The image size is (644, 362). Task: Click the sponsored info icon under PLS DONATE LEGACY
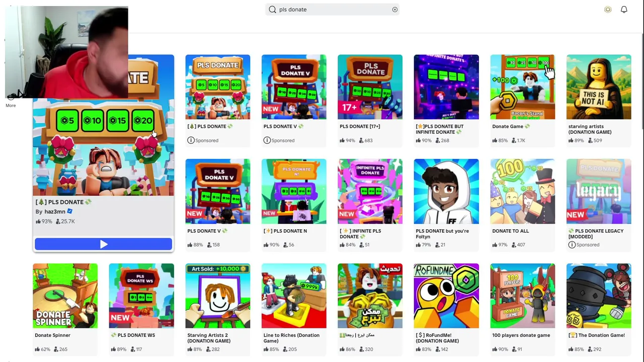point(572,245)
